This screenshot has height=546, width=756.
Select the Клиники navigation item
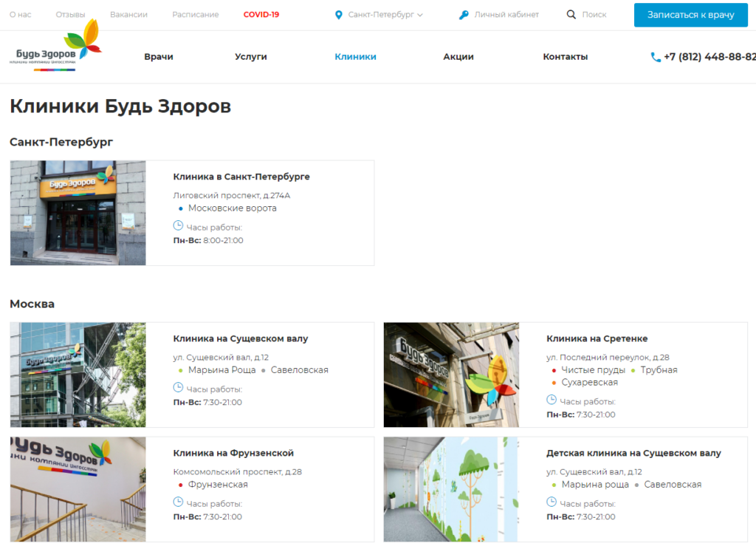click(355, 57)
